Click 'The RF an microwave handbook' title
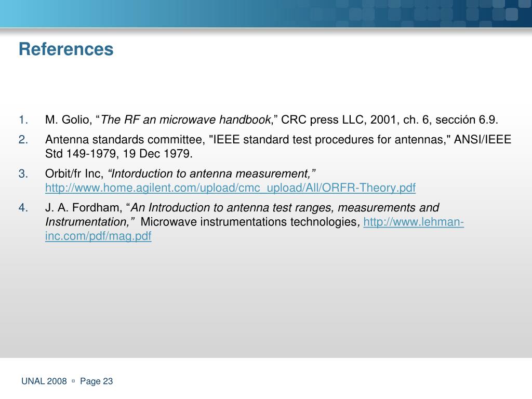532x399 pixels. pos(186,120)
